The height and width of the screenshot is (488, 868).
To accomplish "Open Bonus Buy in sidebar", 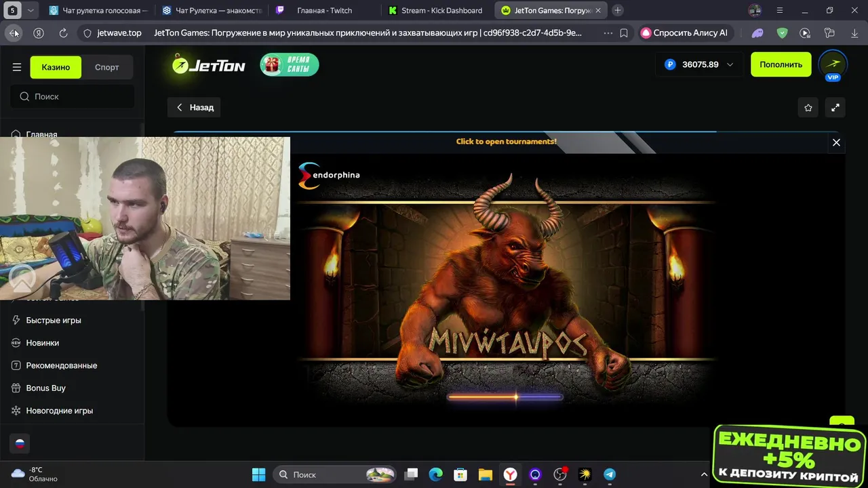I will tap(46, 388).
